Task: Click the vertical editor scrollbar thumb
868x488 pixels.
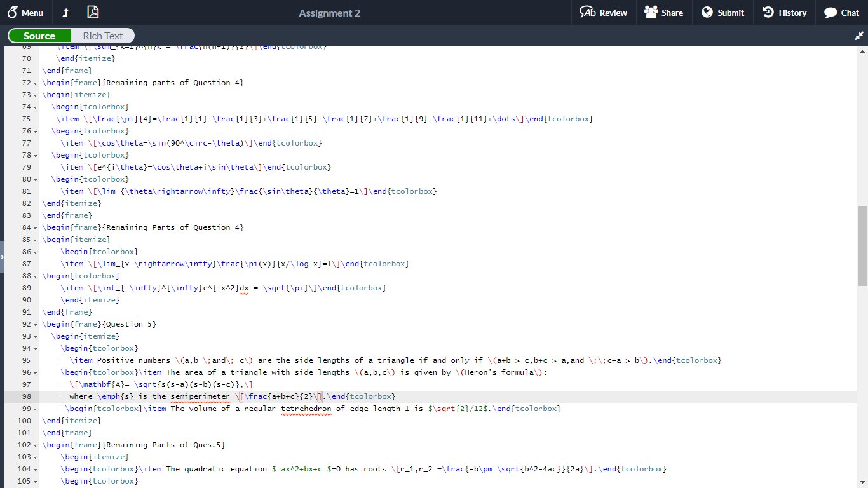Action: (x=862, y=245)
